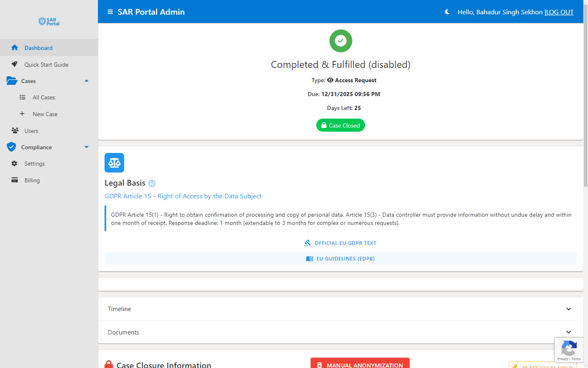The width and height of the screenshot is (588, 368).
Task: Open the hamburger menu icon
Action: click(110, 11)
